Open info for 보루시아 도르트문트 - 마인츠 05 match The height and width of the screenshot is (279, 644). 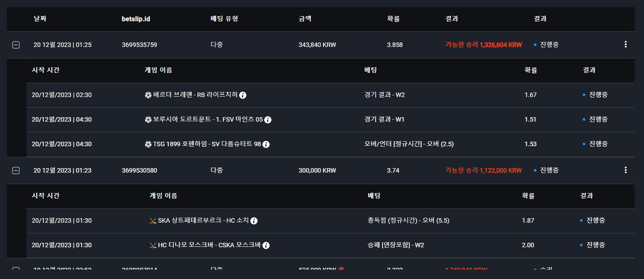pos(268,120)
